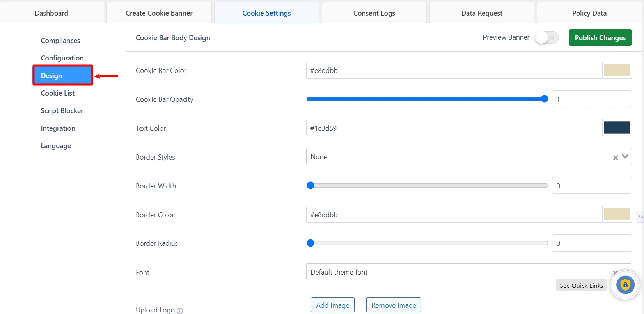Click the Cookie Bar Opacity slider handle
This screenshot has height=314, width=644.
coord(545,99)
